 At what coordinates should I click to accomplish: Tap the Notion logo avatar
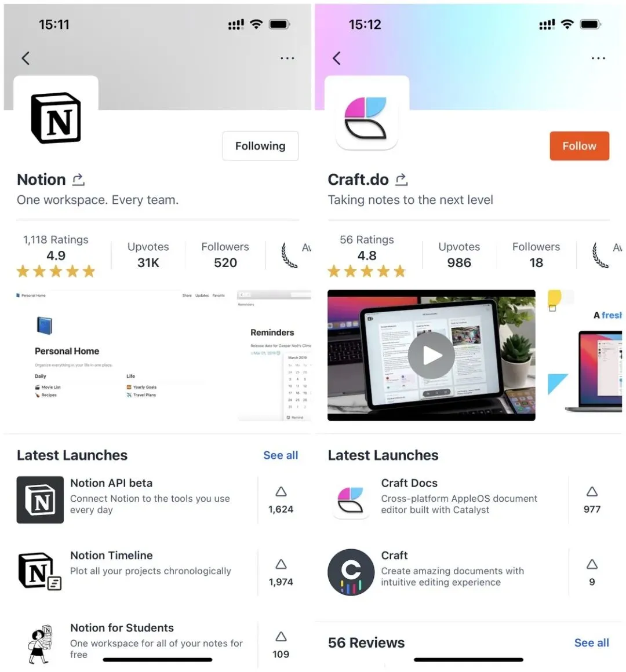coord(56,118)
